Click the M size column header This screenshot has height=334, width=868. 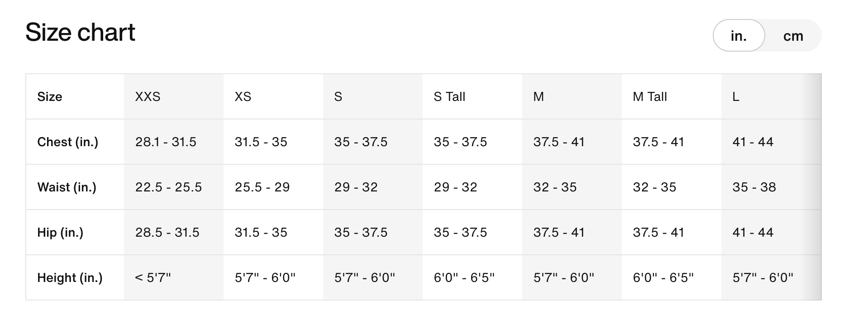pos(539,96)
